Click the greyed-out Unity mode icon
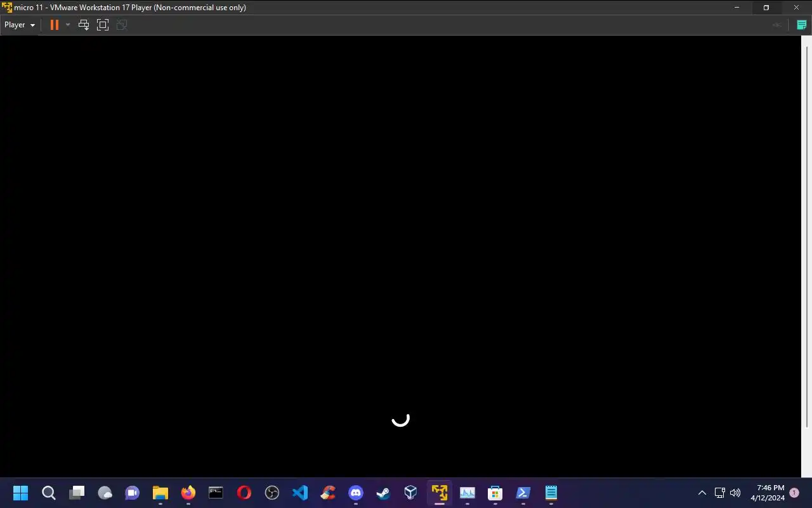The height and width of the screenshot is (508, 812). pos(122,25)
